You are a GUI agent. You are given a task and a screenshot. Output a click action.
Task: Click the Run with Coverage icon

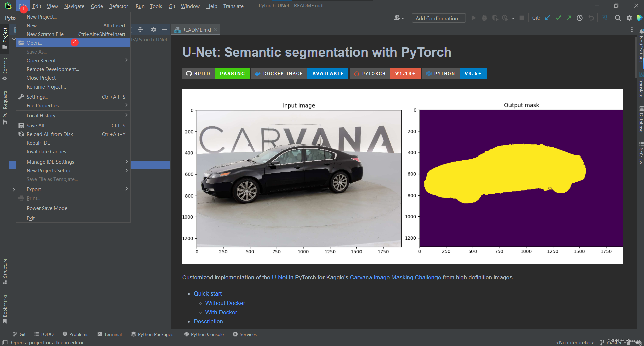pos(495,18)
